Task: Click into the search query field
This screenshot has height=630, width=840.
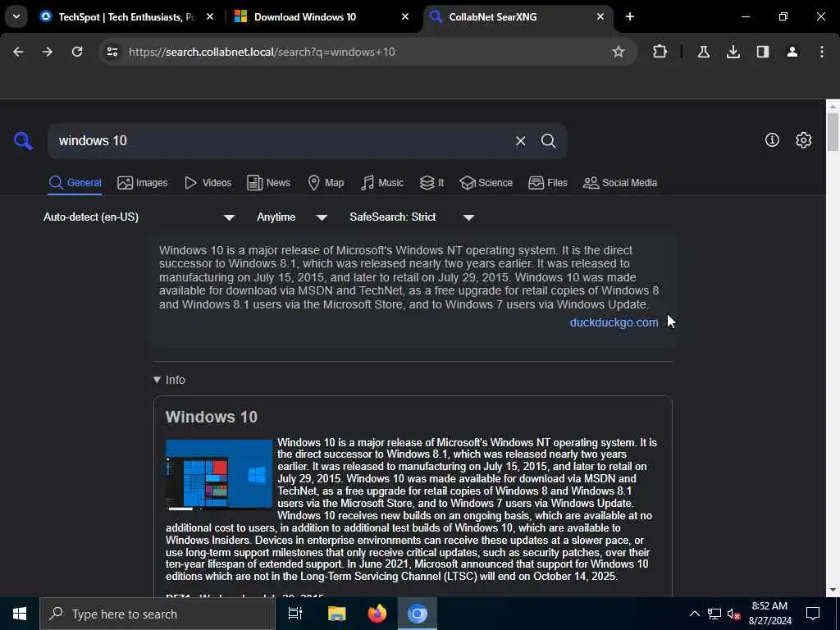Action: tap(284, 141)
